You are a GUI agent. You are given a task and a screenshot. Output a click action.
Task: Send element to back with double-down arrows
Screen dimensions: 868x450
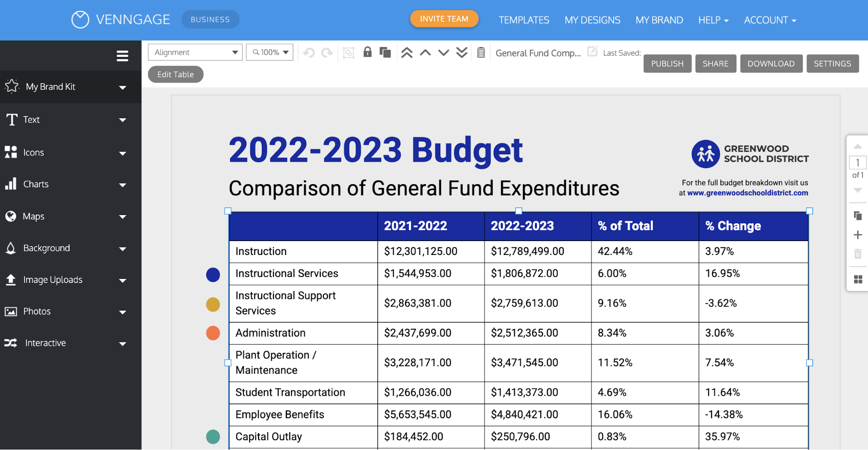[x=462, y=53]
